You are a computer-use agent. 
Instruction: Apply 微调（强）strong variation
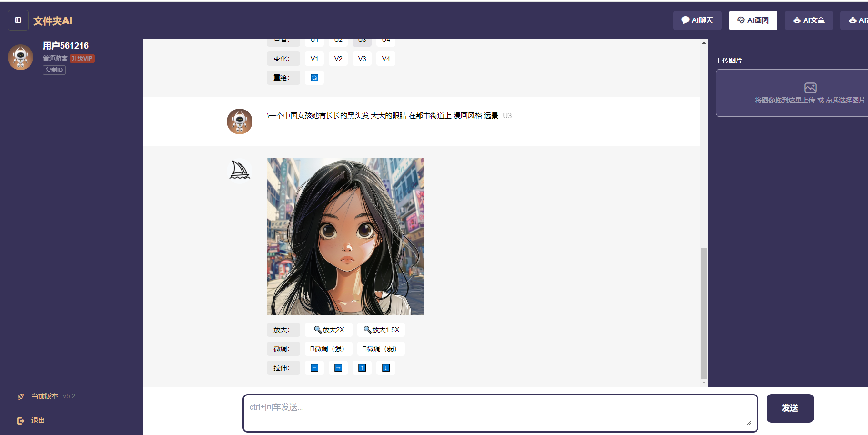pos(328,349)
